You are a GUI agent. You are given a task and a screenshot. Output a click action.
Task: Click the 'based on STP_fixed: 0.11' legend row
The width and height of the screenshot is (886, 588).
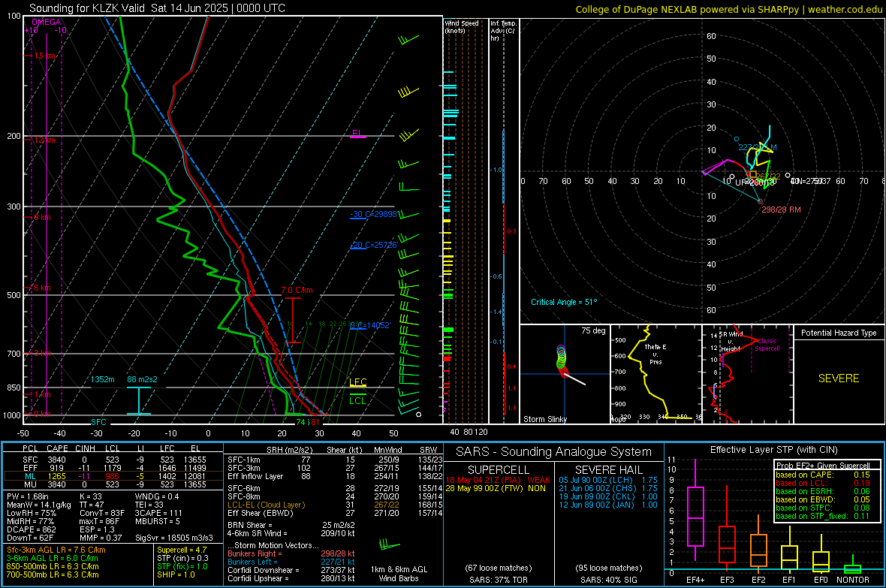823,516
